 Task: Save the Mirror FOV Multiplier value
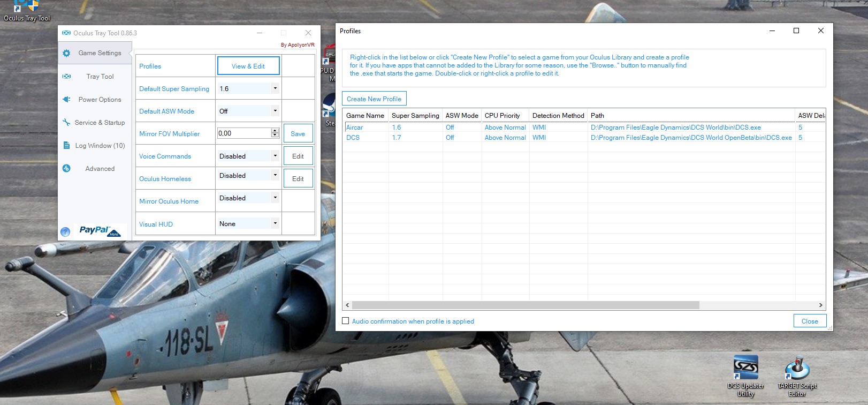tap(298, 133)
